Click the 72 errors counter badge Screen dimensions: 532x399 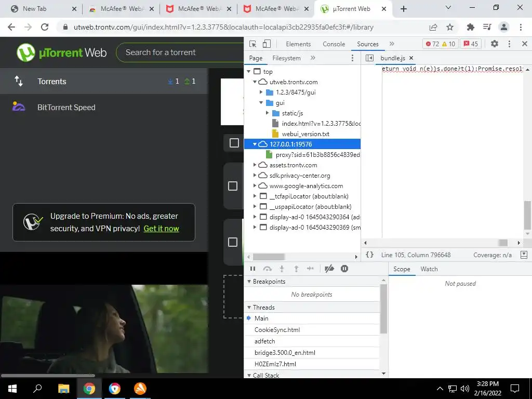433,44
